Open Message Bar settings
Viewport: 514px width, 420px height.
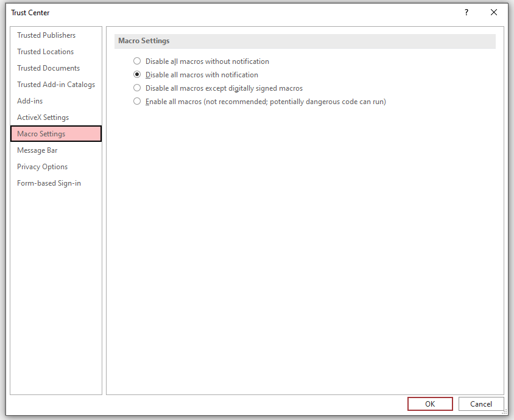coord(56,150)
